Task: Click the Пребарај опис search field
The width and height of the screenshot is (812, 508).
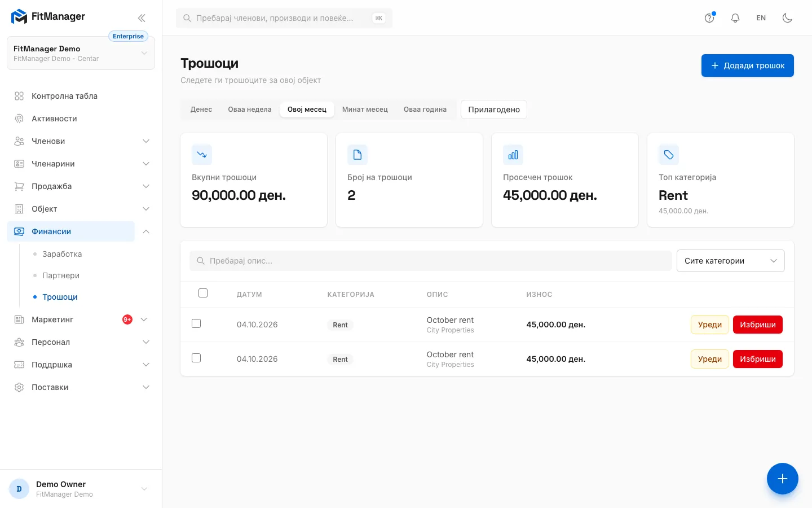Action: 431,261
